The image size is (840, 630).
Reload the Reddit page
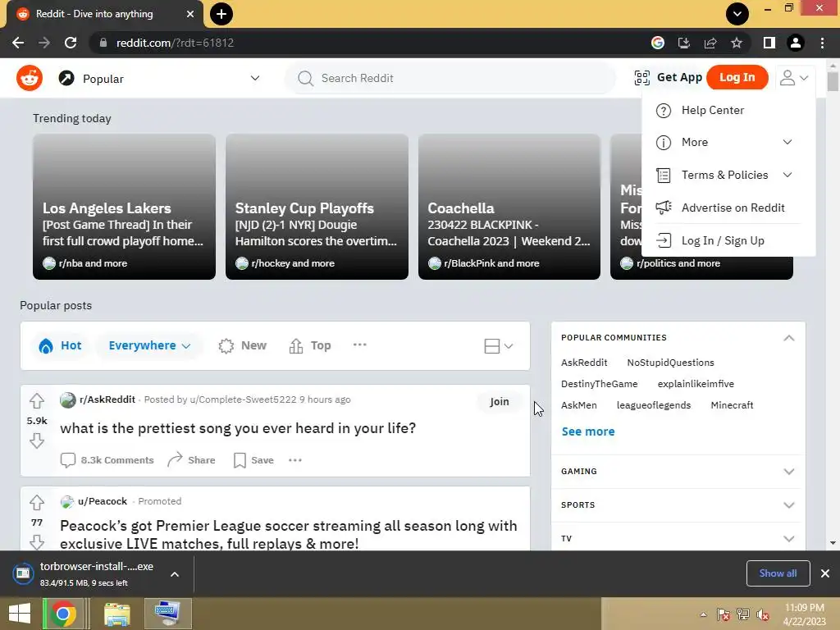point(71,43)
